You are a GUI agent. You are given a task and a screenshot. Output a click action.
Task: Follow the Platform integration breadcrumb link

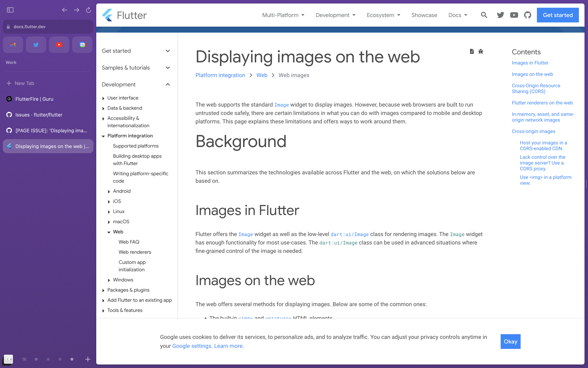(x=220, y=75)
